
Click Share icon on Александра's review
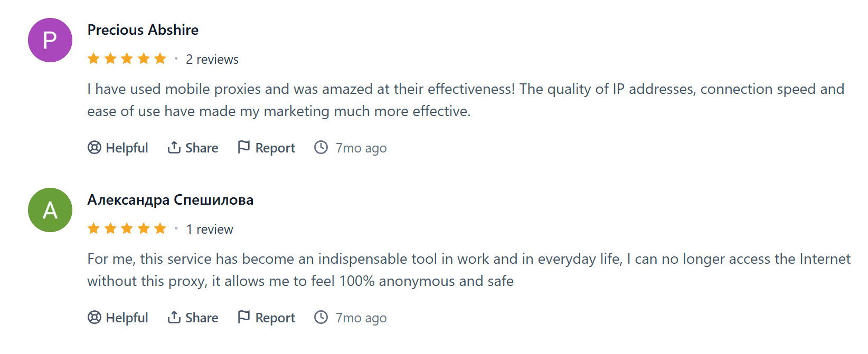(174, 318)
